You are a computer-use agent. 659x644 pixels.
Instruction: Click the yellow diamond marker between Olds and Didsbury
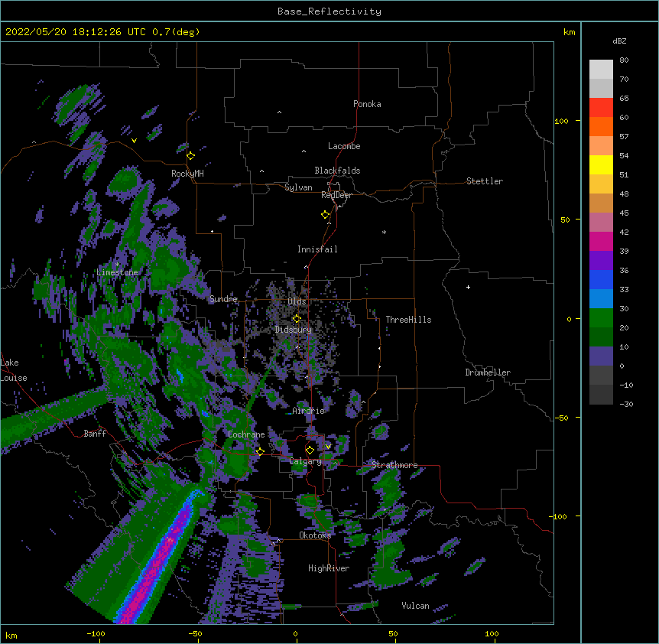click(297, 319)
